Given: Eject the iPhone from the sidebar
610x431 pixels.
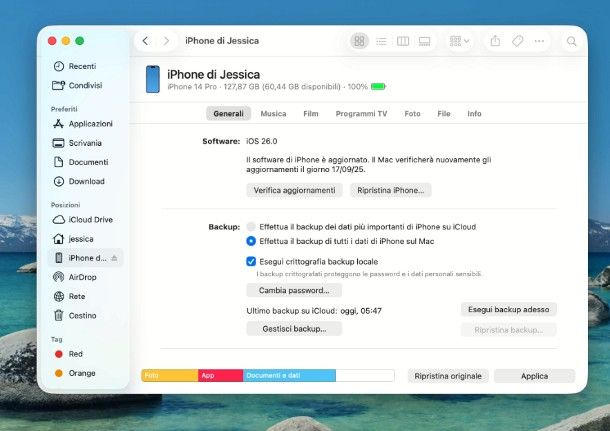Looking at the screenshot, I should pos(114,258).
